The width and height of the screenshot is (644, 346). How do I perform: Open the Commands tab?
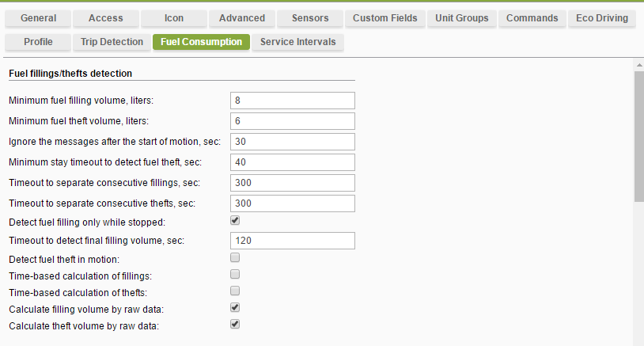[532, 18]
